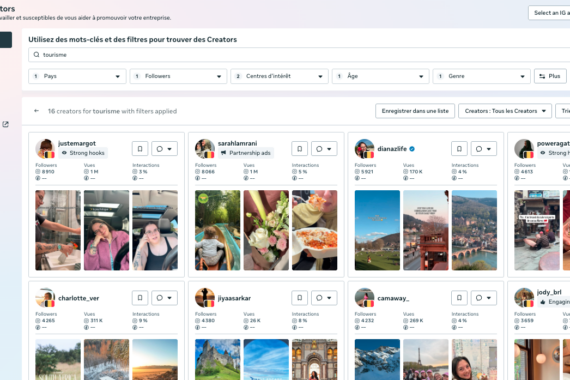This screenshot has width=570, height=380.
Task: Open the sarahlamrani profile name link
Action: coord(237,143)
